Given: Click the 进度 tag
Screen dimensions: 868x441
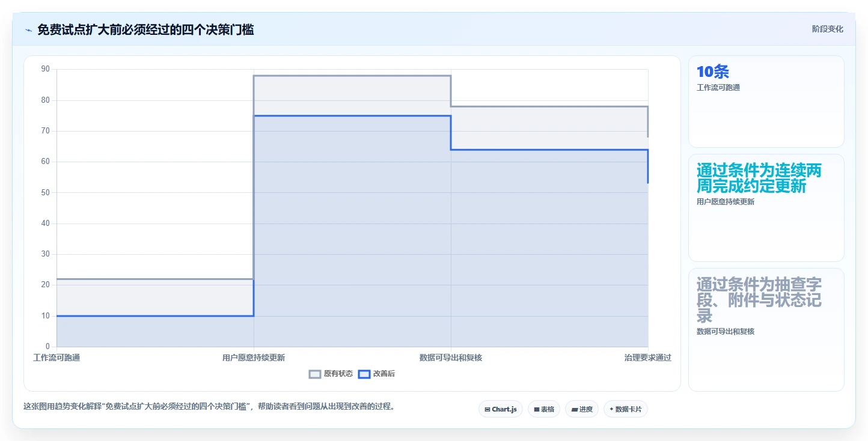Looking at the screenshot, I should tap(582, 409).
